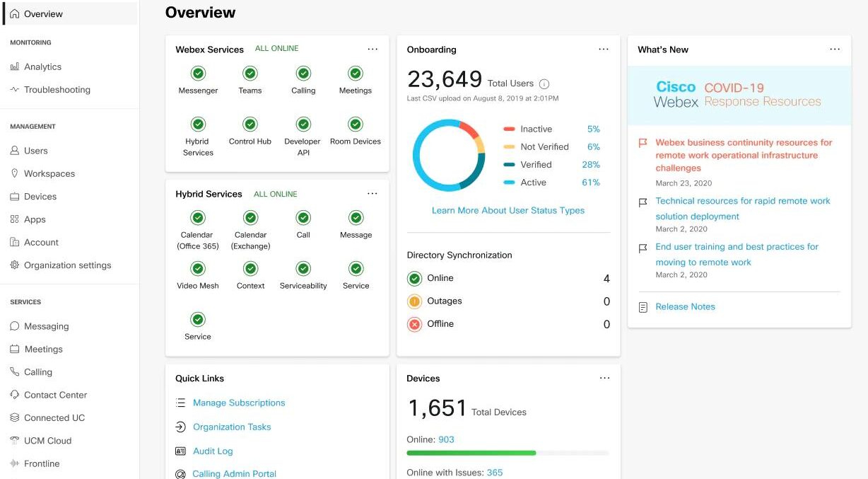Viewport: 868px width, 479px height.
Task: Click the Teams service status checkmark
Action: (250, 74)
